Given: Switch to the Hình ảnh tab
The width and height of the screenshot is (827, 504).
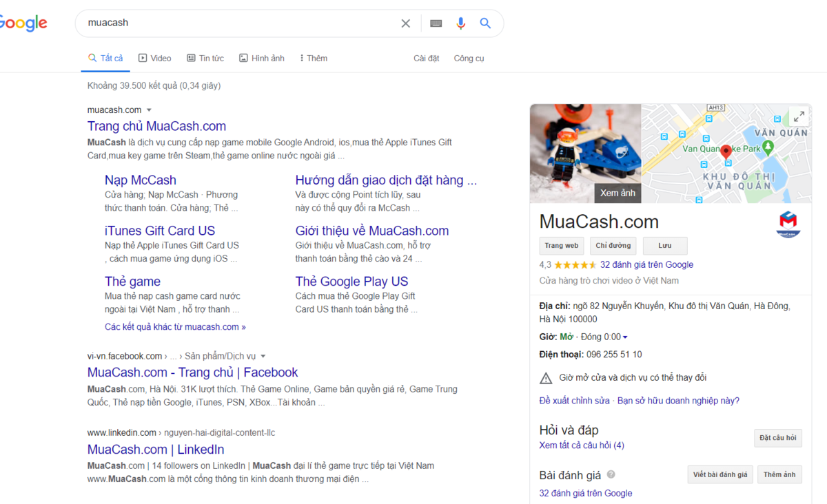Looking at the screenshot, I should point(262,59).
